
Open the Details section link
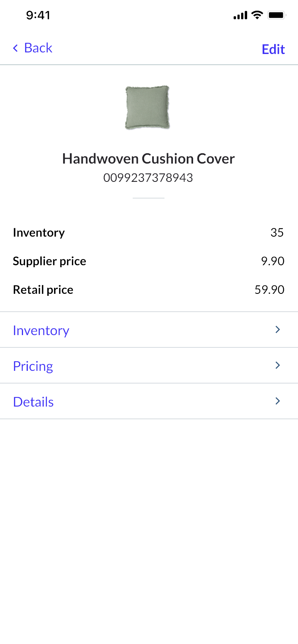[33, 402]
